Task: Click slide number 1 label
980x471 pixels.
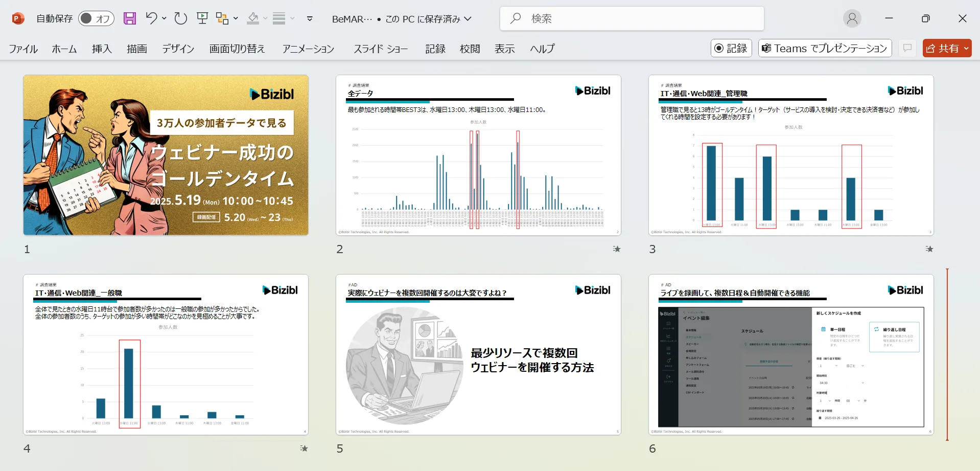Action: 27,249
